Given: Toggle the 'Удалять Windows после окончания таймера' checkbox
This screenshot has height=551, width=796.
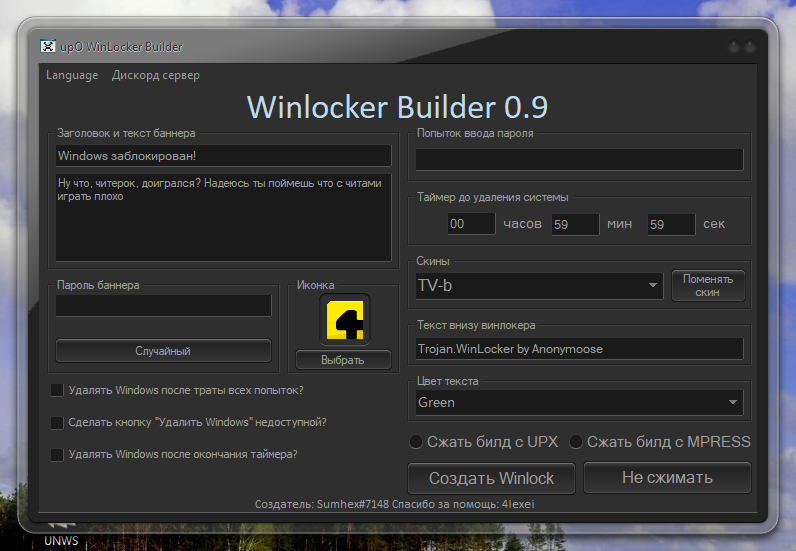Looking at the screenshot, I should (58, 454).
